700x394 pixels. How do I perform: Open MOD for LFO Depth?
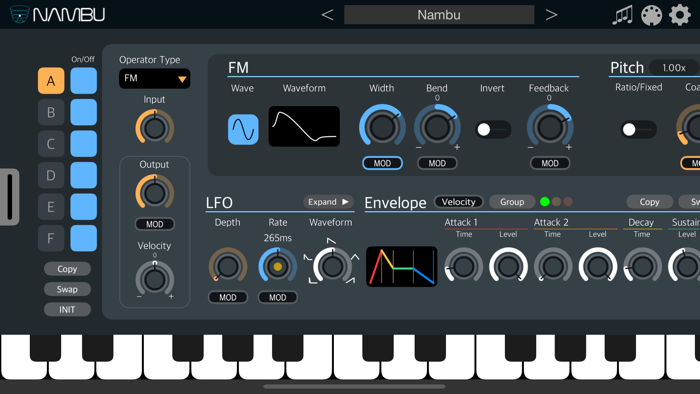point(228,297)
